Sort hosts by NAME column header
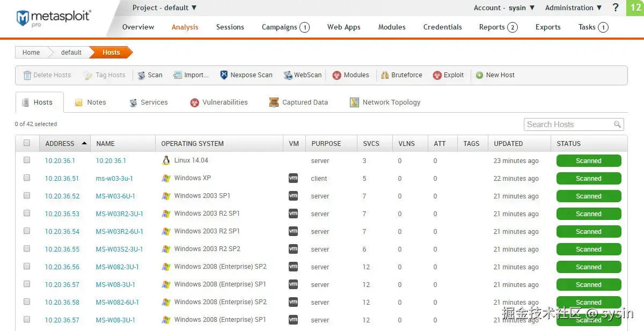 [123, 143]
